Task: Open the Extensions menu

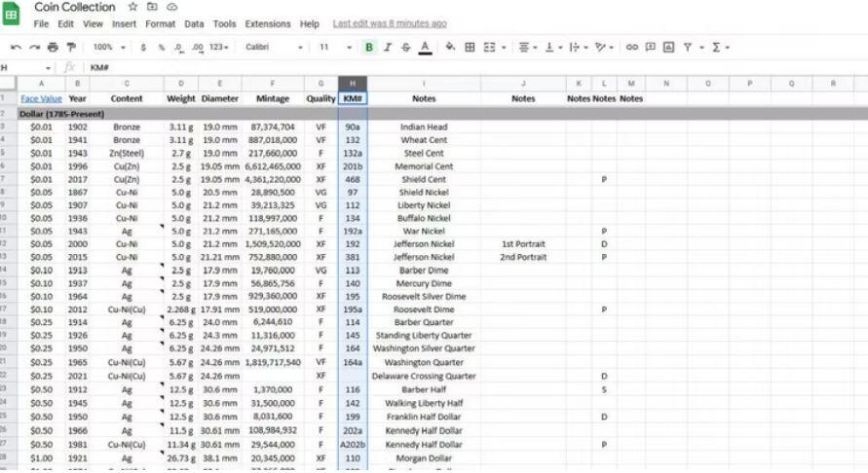Action: coord(267,23)
